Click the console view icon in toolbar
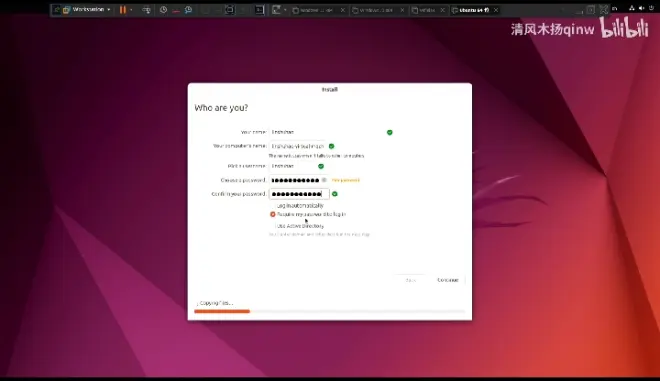This screenshot has height=381, width=660. coord(260,10)
